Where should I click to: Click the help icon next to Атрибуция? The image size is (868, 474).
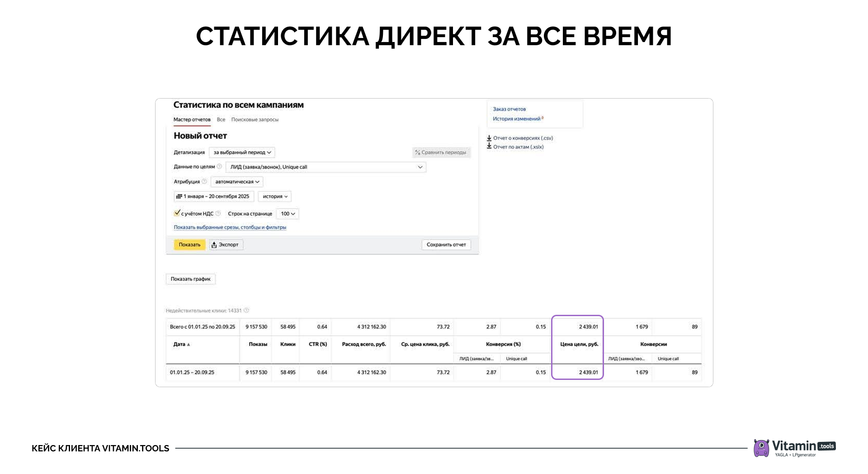pyautogui.click(x=204, y=181)
